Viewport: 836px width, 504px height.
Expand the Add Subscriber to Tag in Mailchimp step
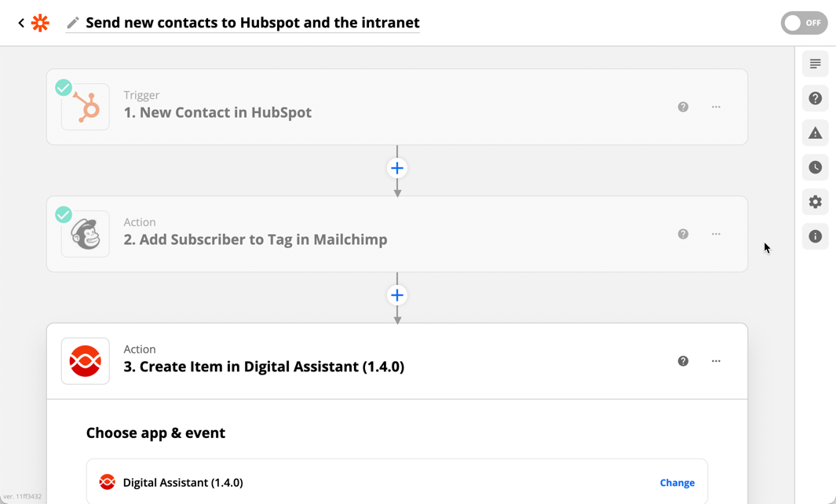coord(396,234)
